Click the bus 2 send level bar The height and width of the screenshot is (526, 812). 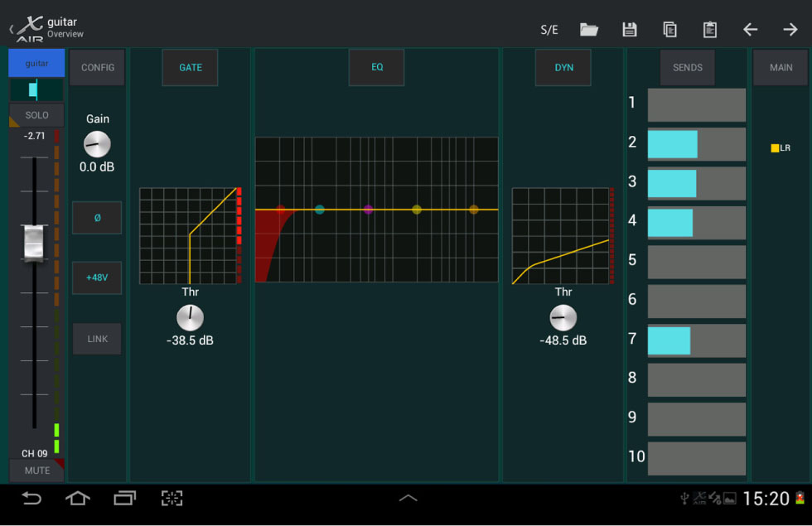point(696,144)
